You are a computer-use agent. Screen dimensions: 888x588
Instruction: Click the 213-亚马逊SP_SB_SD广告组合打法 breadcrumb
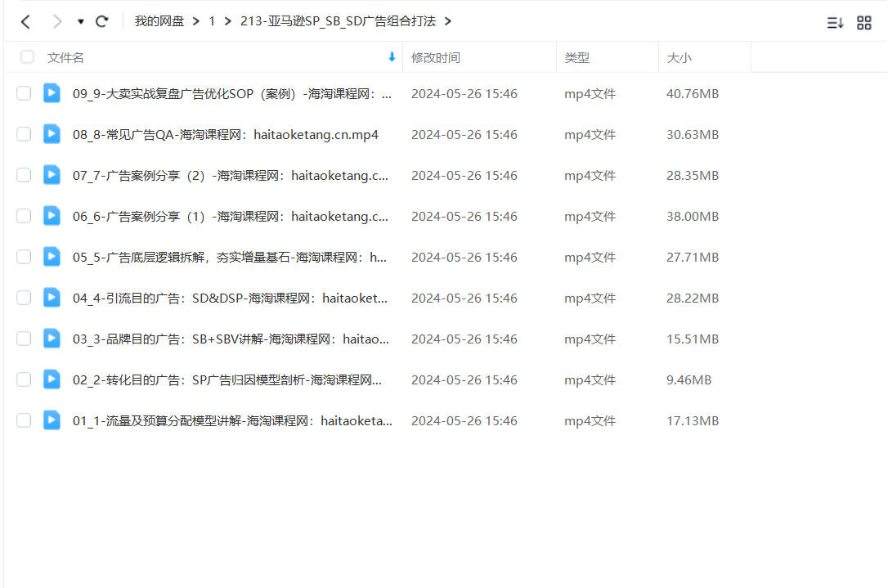(x=338, y=21)
